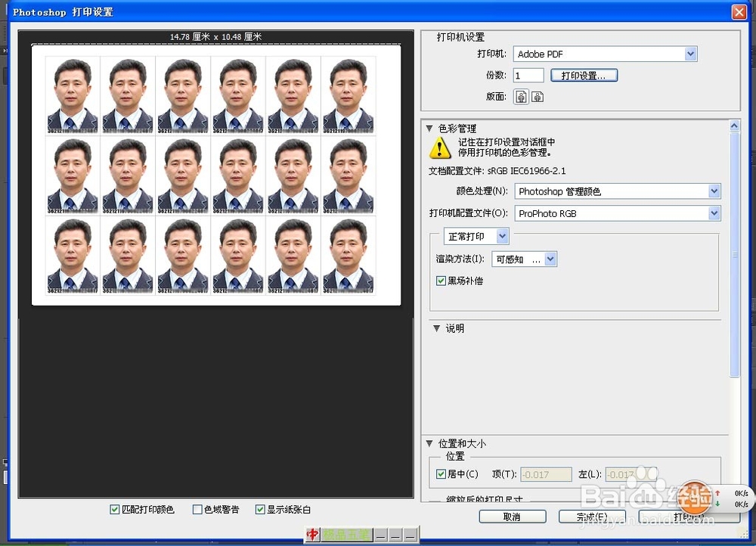This screenshot has height=546, width=756.
Task: Toggle the 居中(C) checkbox
Action: pyautogui.click(x=441, y=474)
